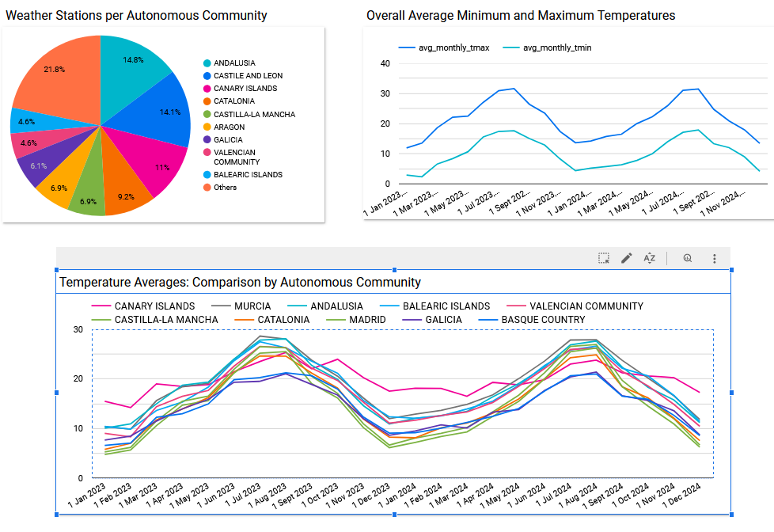774x532 pixels.
Task: Click Weather Stations per Autonomous Community title
Action: tap(136, 15)
